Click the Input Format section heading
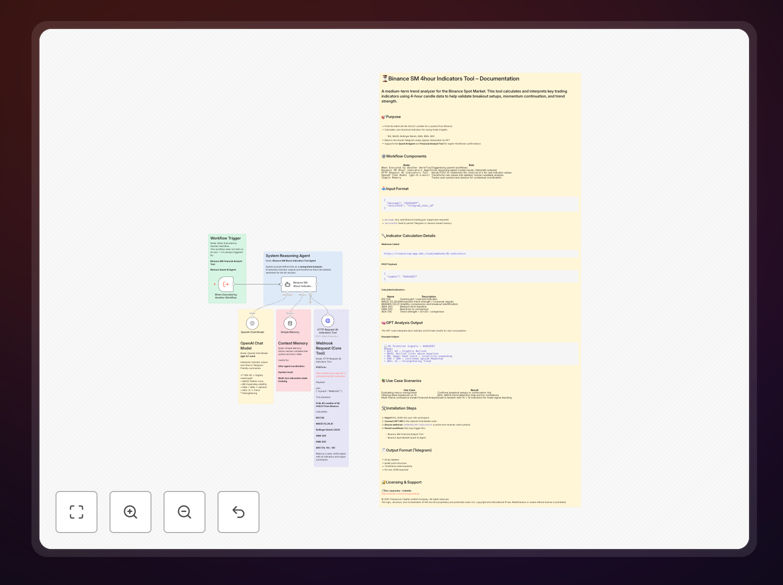This screenshot has height=585, width=783. pyautogui.click(x=395, y=189)
